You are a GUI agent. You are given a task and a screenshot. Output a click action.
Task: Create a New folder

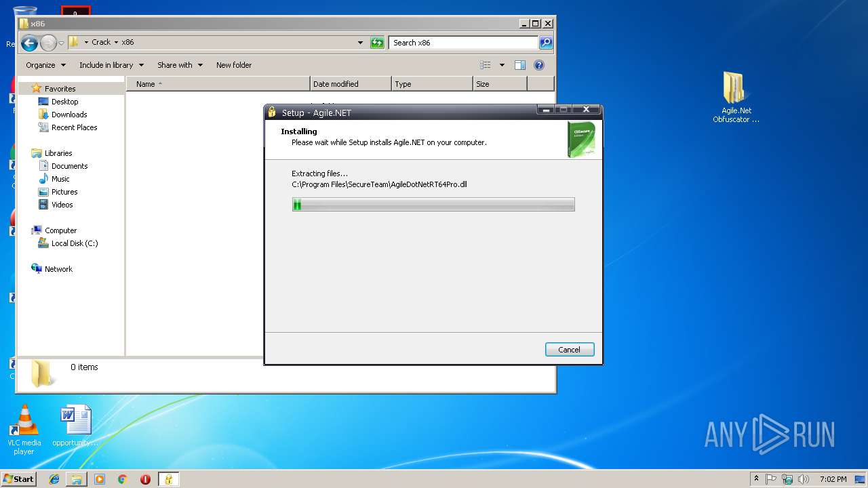click(234, 65)
